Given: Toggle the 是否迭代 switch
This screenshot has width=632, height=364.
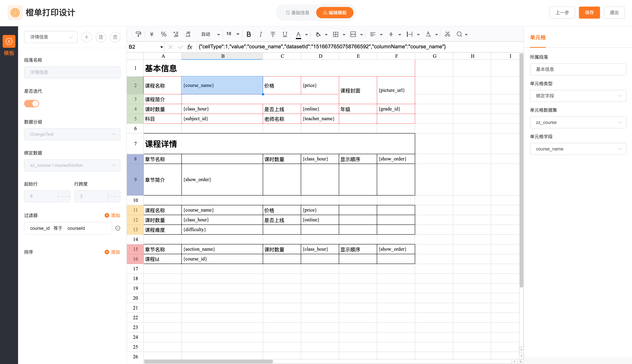Looking at the screenshot, I should click(x=32, y=103).
